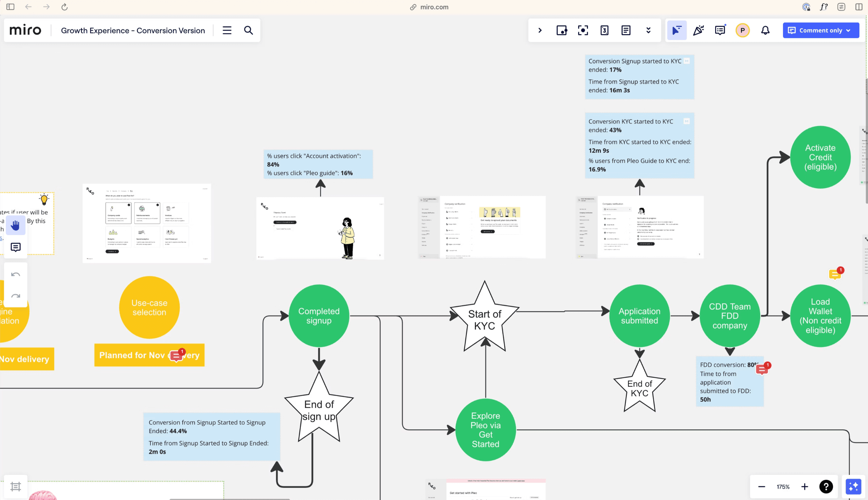The image size is (868, 500).
Task: Click the lightbulb icon on dotted note
Action: [x=44, y=199]
